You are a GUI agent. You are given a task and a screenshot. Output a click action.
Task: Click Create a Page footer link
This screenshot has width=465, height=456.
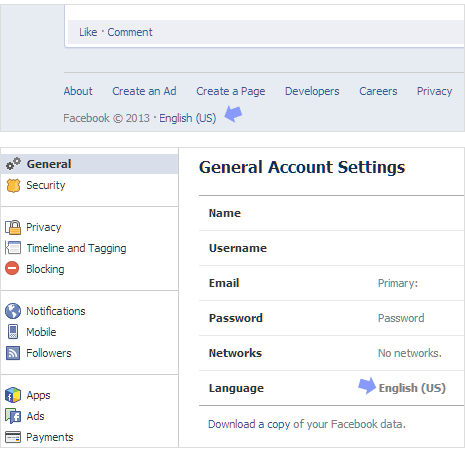(x=231, y=91)
